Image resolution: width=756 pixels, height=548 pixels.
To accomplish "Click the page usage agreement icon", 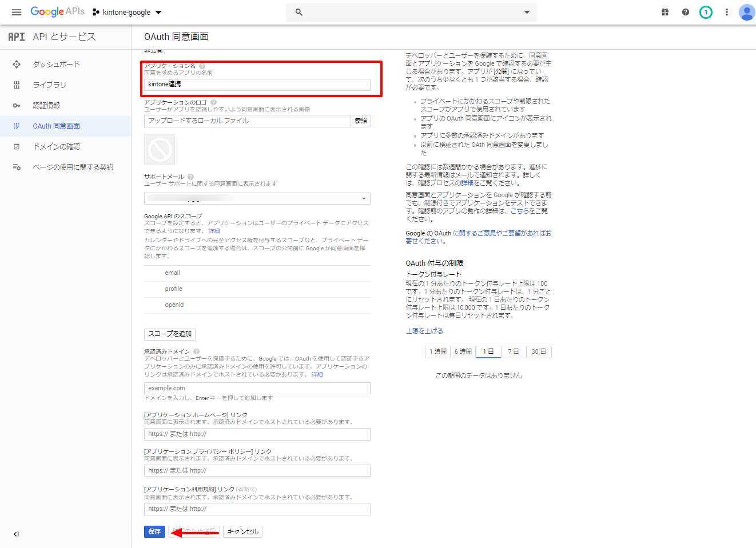I will tap(17, 167).
